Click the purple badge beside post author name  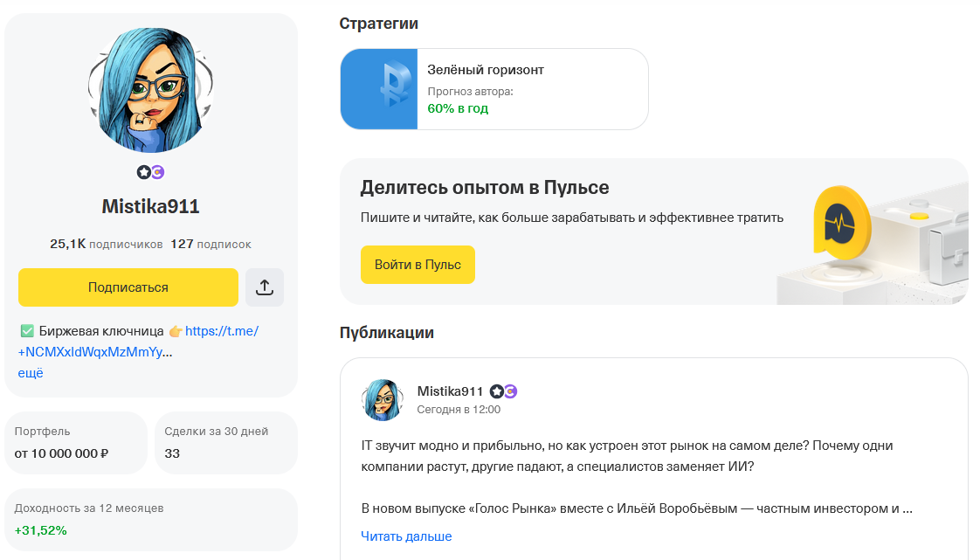(x=511, y=391)
